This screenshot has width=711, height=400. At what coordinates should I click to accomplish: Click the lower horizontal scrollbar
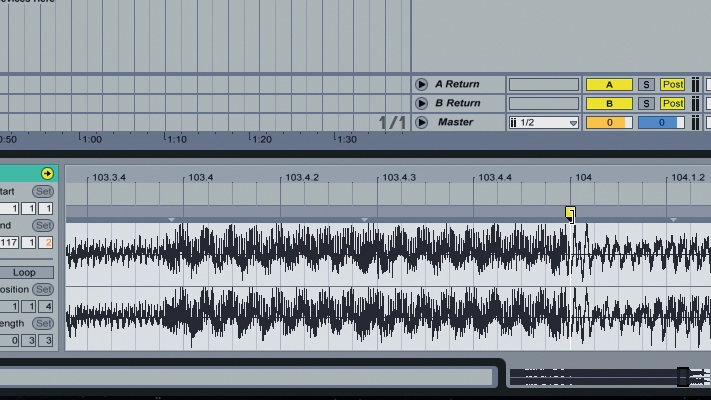pos(246,377)
